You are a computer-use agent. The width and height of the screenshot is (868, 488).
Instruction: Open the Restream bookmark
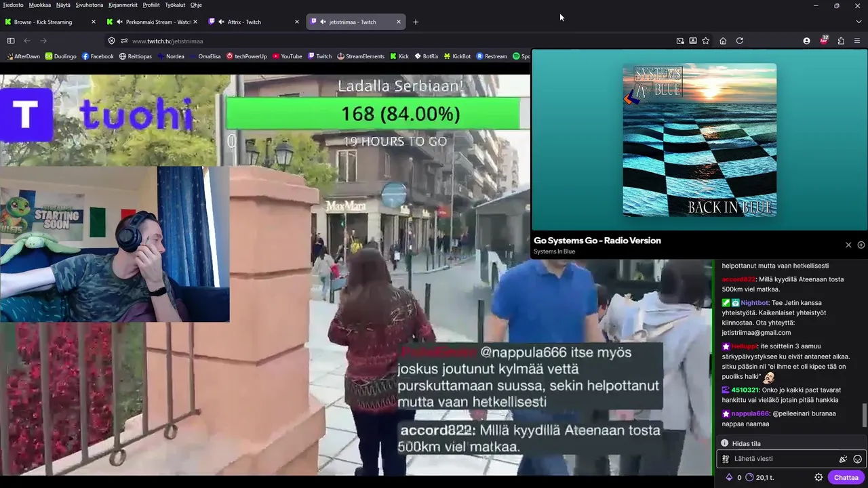tap(492, 56)
